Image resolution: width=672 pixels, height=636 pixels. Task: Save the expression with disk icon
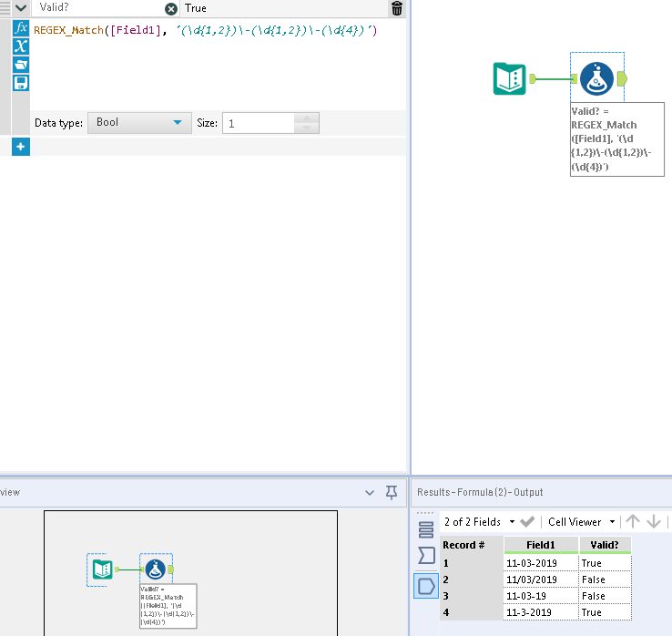21,83
